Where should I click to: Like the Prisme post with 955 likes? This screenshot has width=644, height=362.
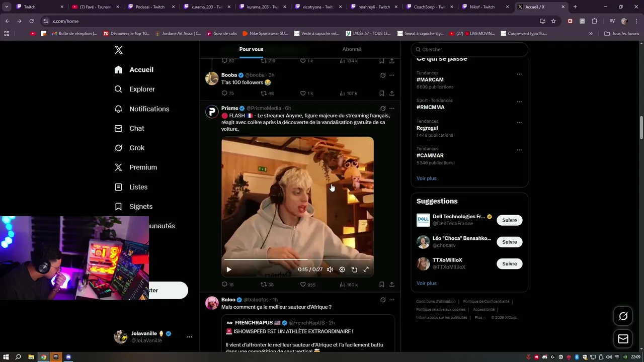(x=303, y=285)
